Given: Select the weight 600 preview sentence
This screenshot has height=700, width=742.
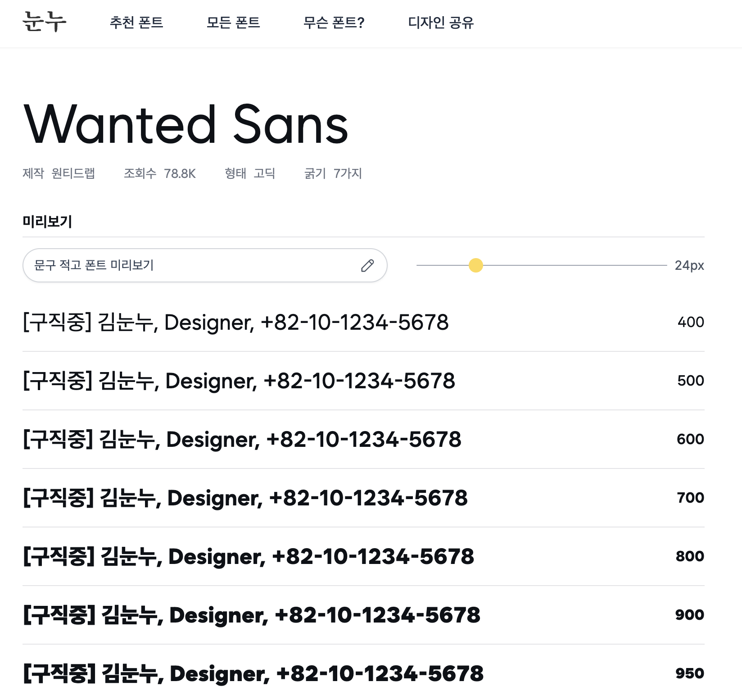Looking at the screenshot, I should [242, 440].
